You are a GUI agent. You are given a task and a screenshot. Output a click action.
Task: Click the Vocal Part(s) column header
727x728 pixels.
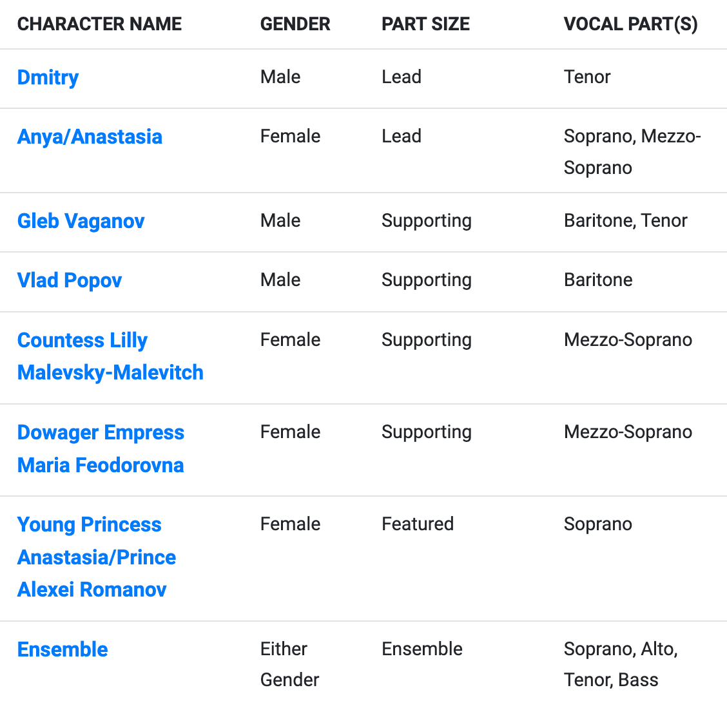tap(631, 24)
